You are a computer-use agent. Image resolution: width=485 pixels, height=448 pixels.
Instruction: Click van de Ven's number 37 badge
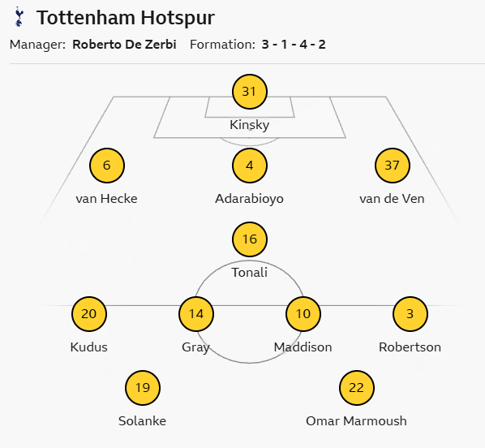pos(393,166)
